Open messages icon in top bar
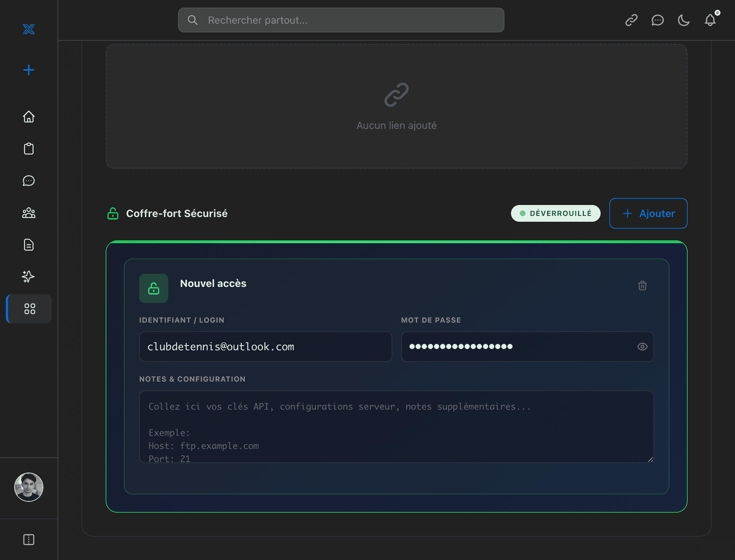Viewport: 735px width, 560px height. pyautogui.click(x=657, y=20)
